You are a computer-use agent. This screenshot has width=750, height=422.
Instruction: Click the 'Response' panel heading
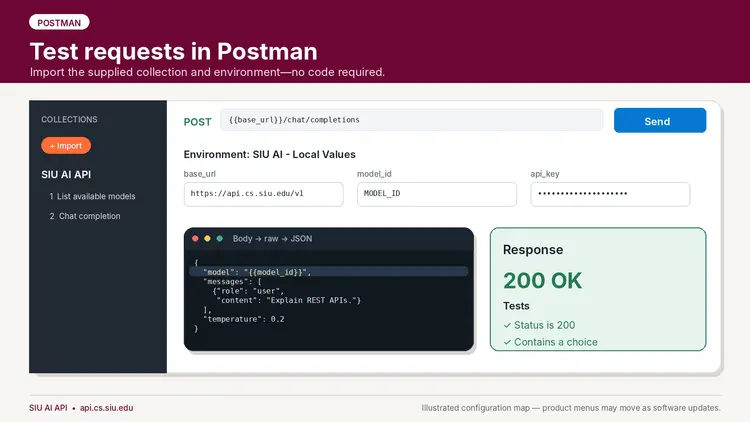[533, 250]
